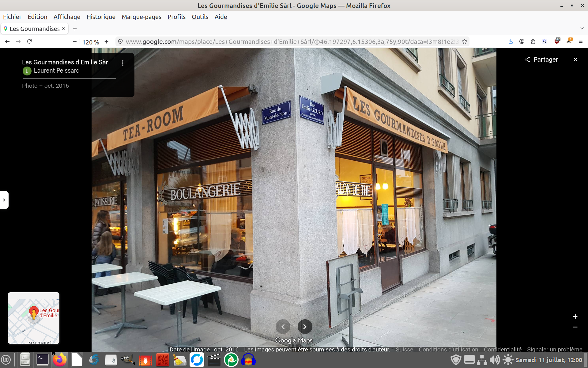The height and width of the screenshot is (368, 588).
Task: Open the Historique menu
Action: tap(101, 17)
